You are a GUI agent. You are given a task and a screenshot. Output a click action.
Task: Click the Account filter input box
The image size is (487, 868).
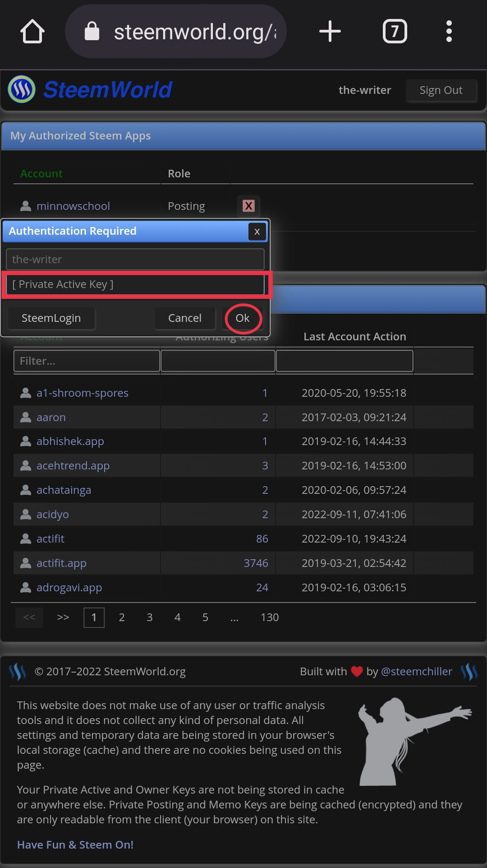tap(87, 361)
